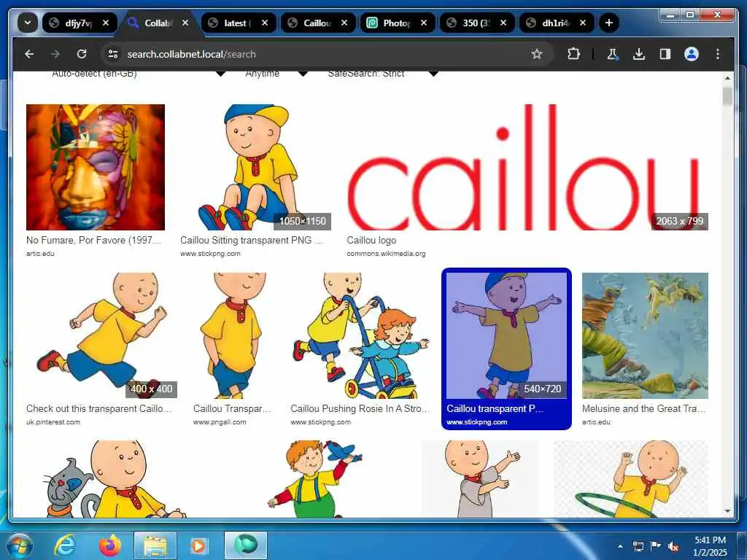Screen dimensions: 747x560
Task: Open the Extensions puzzle icon
Action: point(573,54)
